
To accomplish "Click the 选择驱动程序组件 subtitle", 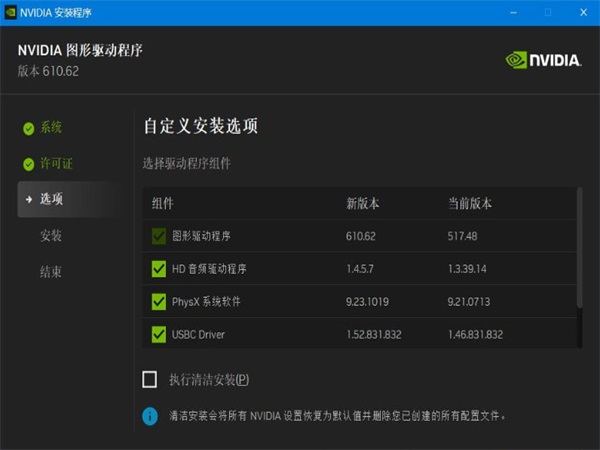I will [x=187, y=163].
